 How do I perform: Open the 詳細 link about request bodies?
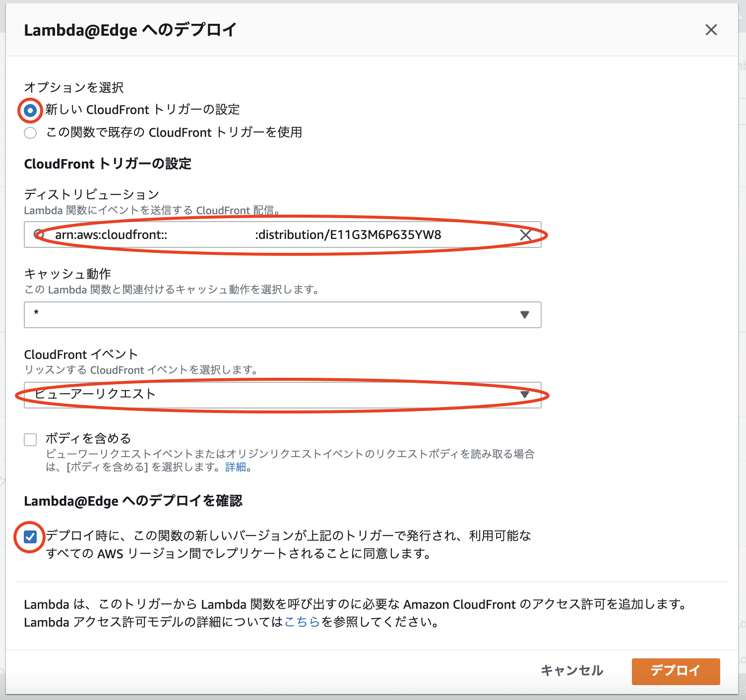tap(236, 467)
